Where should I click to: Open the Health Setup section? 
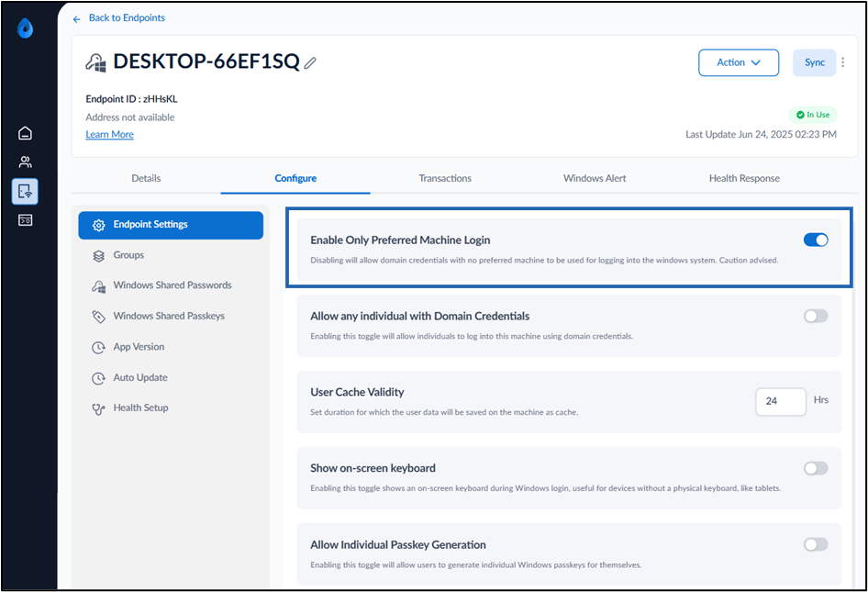pyautogui.click(x=171, y=408)
